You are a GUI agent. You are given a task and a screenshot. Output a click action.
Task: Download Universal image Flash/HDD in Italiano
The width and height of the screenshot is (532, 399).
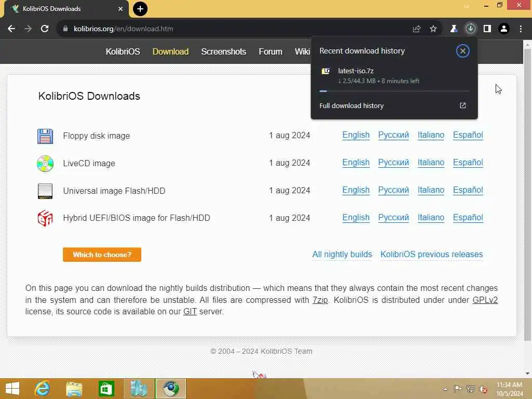431,190
